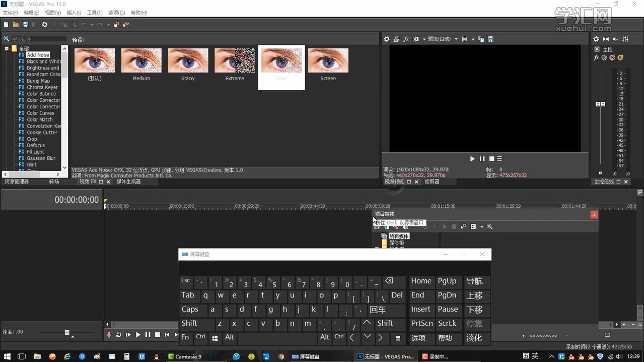This screenshot has width=644, height=362.
Task: Toggle the lock icon below master bus fader
Action: tap(600, 173)
